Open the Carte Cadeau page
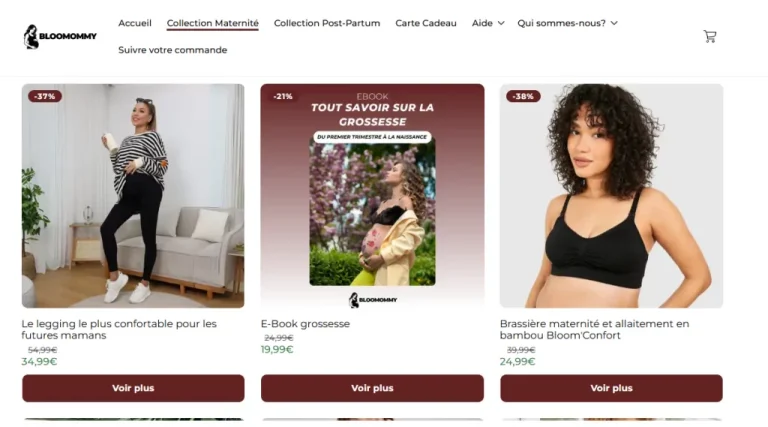This screenshot has width=768, height=427. click(426, 23)
